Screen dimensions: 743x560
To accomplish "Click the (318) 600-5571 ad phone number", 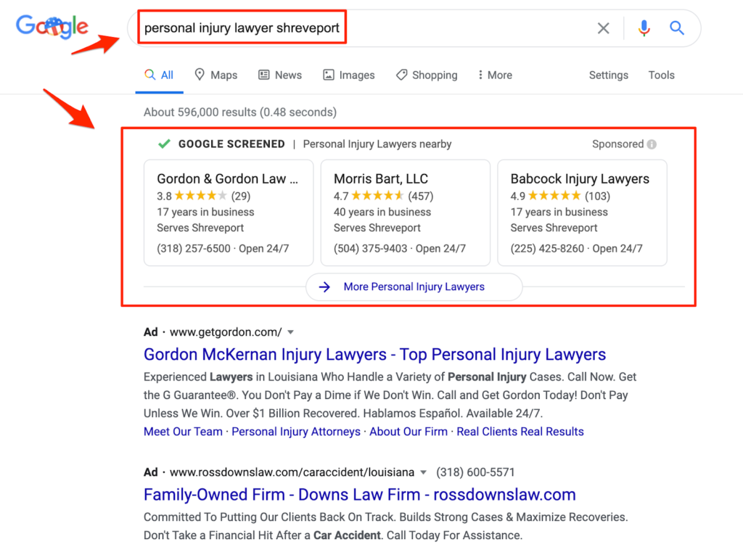I will tap(475, 472).
